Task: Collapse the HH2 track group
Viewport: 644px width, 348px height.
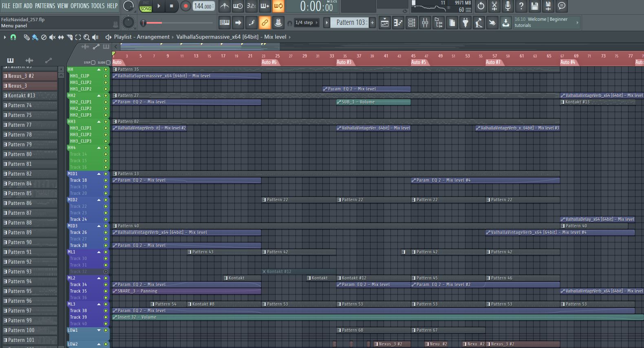Action: pos(99,96)
